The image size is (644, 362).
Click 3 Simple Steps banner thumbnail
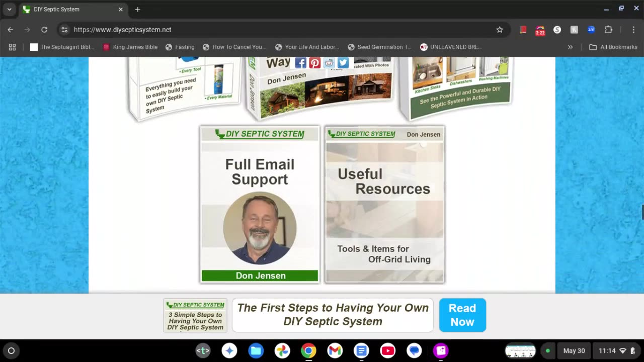point(195,315)
